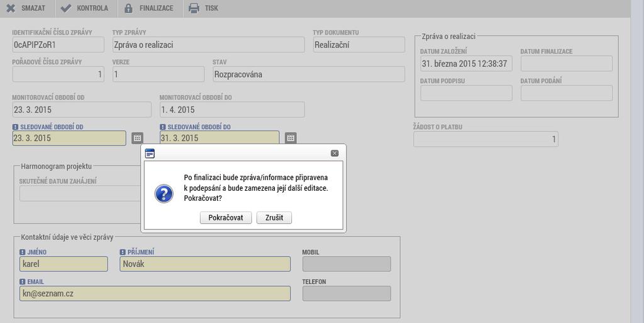Click the Finalizace padlock icon
Viewport: 644px width, 323px height.
click(128, 8)
